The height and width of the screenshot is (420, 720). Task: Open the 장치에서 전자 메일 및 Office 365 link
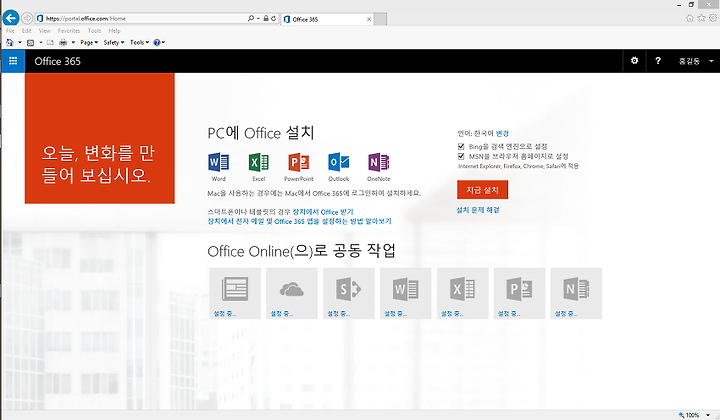(299, 221)
